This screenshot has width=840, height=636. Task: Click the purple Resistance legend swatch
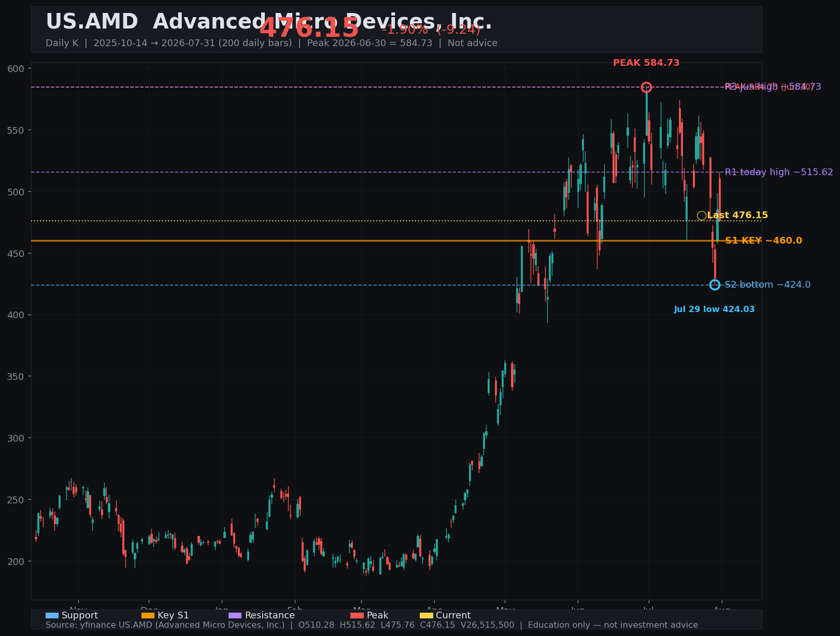(x=235, y=615)
